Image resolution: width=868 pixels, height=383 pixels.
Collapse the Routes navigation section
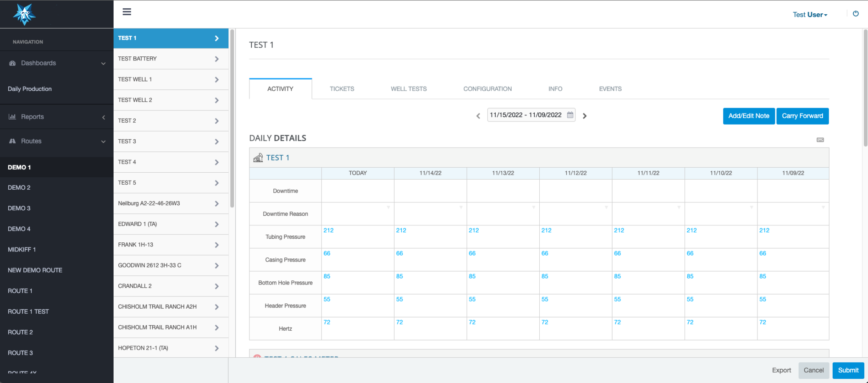click(x=57, y=141)
